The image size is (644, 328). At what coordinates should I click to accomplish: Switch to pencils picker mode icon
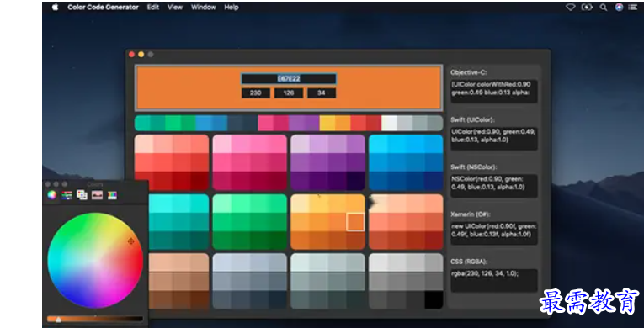112,195
